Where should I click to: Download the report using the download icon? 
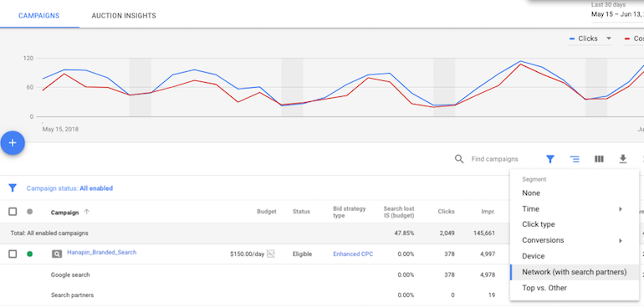point(623,159)
